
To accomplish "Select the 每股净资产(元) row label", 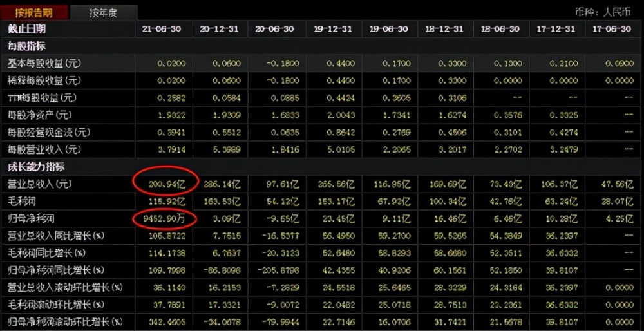I will pyautogui.click(x=39, y=115).
